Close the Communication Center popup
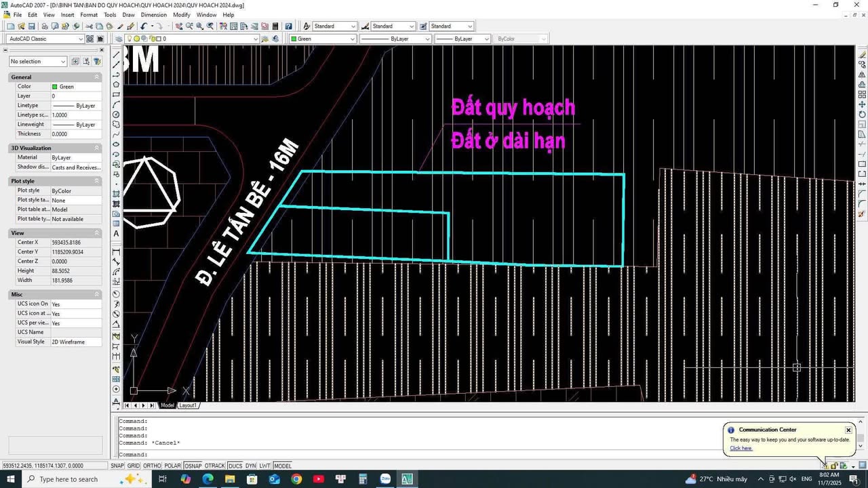 [x=848, y=430]
